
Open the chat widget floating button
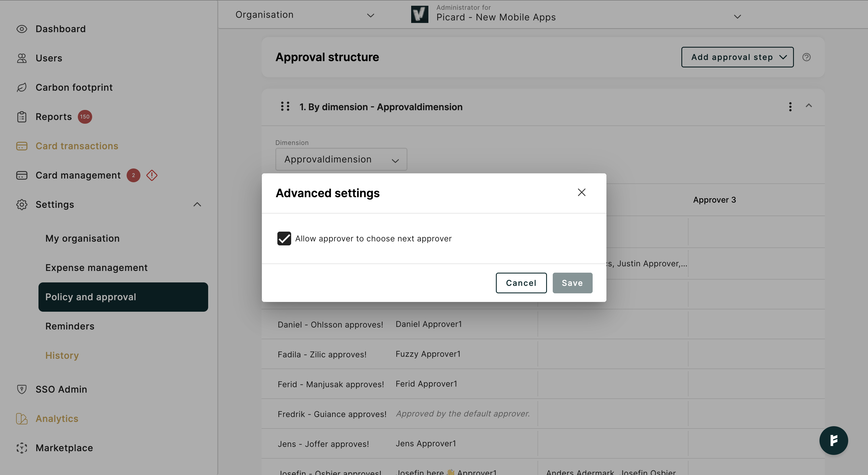click(833, 440)
